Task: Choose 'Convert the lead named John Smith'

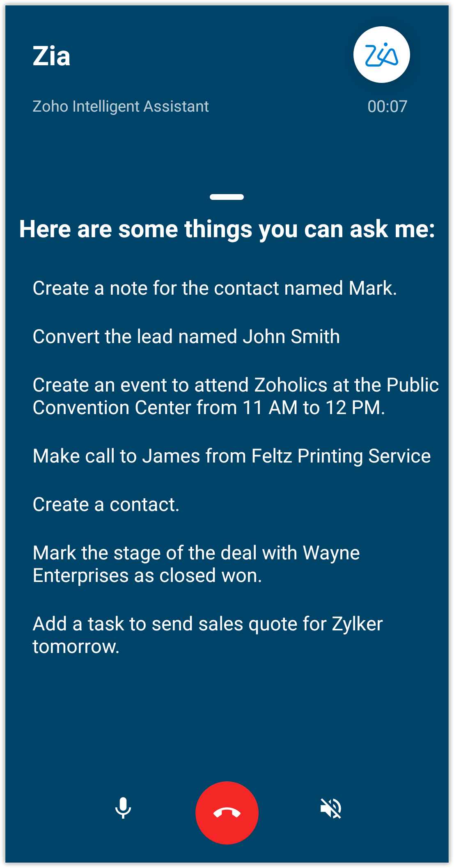Action: click(186, 337)
